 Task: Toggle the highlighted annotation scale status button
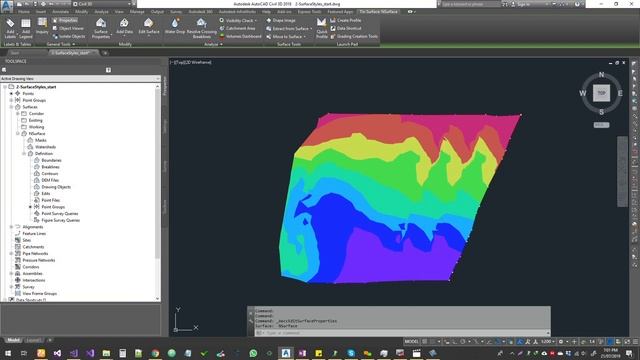point(520,341)
